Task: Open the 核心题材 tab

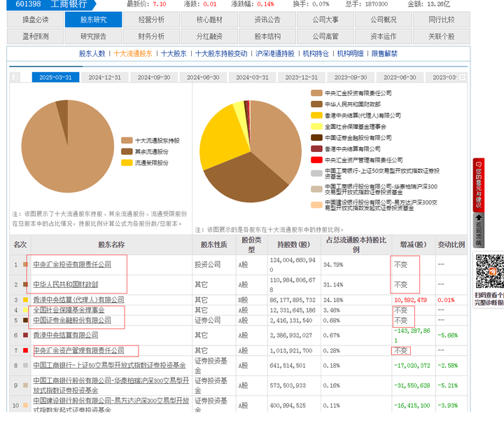Action: click(209, 20)
